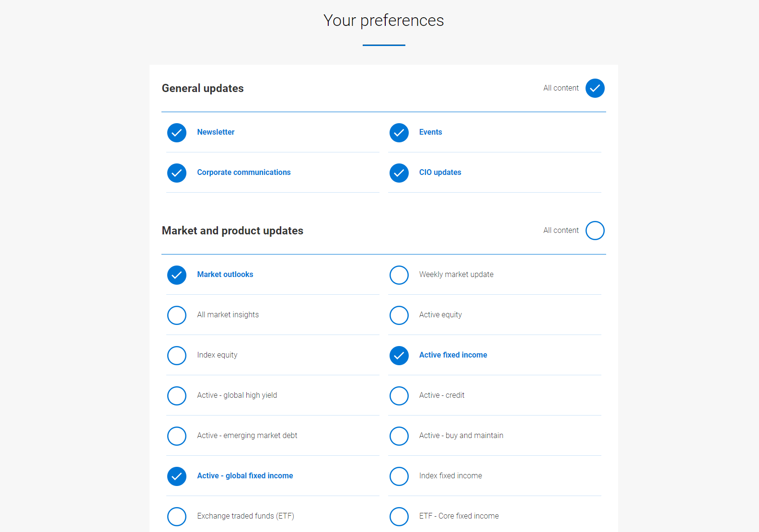Image resolution: width=759 pixels, height=532 pixels.
Task: Enable Active - emerging market debt
Action: [x=177, y=436]
